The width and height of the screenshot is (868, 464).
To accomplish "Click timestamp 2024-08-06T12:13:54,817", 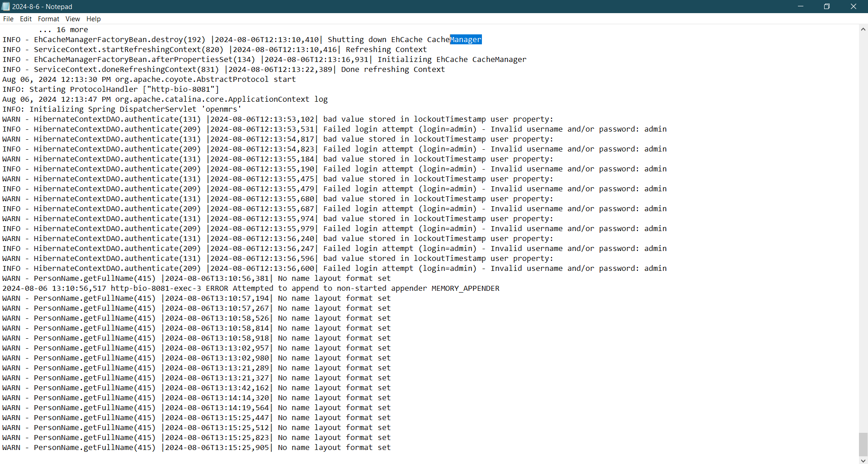I will (262, 139).
